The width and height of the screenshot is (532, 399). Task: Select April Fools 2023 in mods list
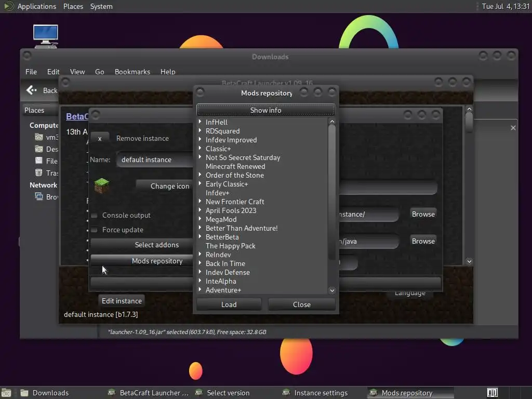pyautogui.click(x=231, y=210)
